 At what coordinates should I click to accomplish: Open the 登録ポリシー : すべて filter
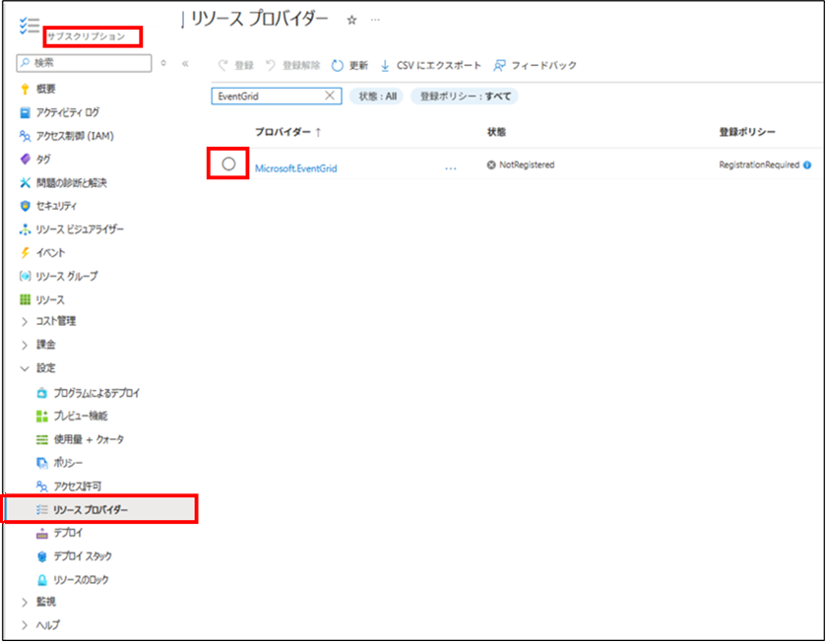pyautogui.click(x=464, y=97)
